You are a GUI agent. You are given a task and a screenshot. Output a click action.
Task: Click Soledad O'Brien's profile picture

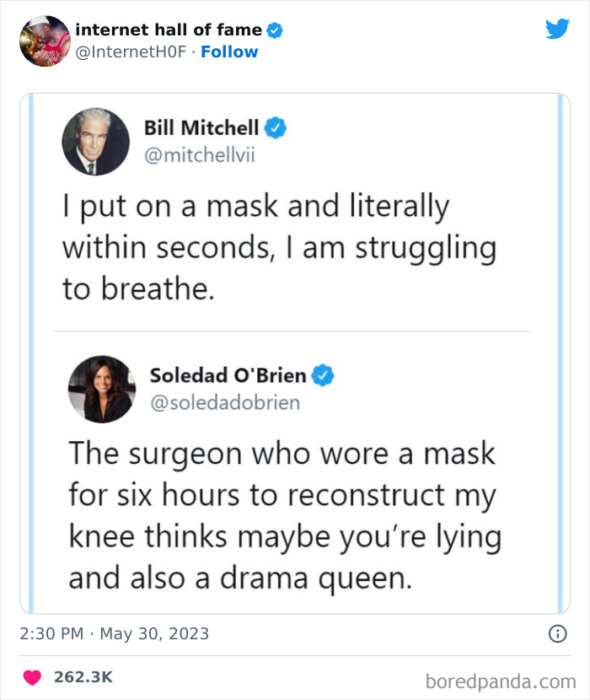coord(102,389)
